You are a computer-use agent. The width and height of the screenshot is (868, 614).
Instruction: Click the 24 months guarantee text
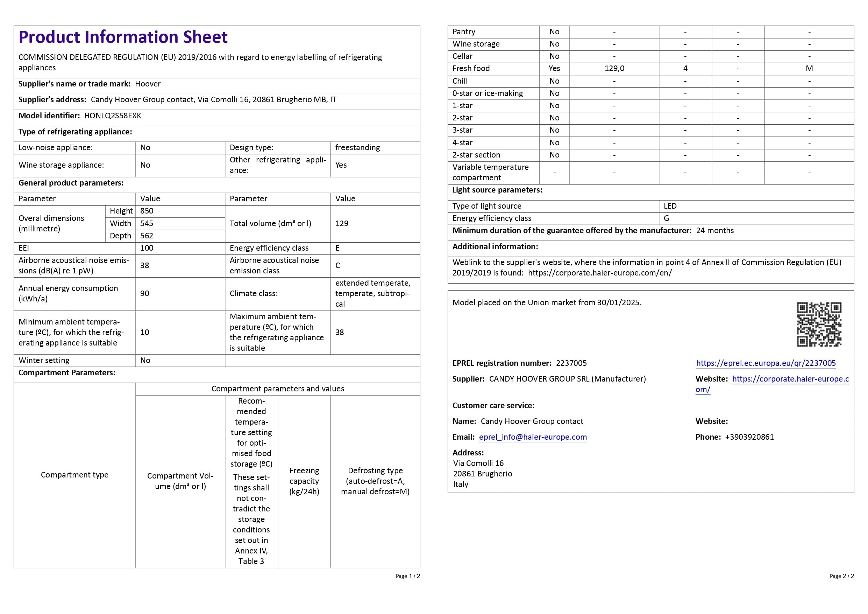(x=714, y=230)
